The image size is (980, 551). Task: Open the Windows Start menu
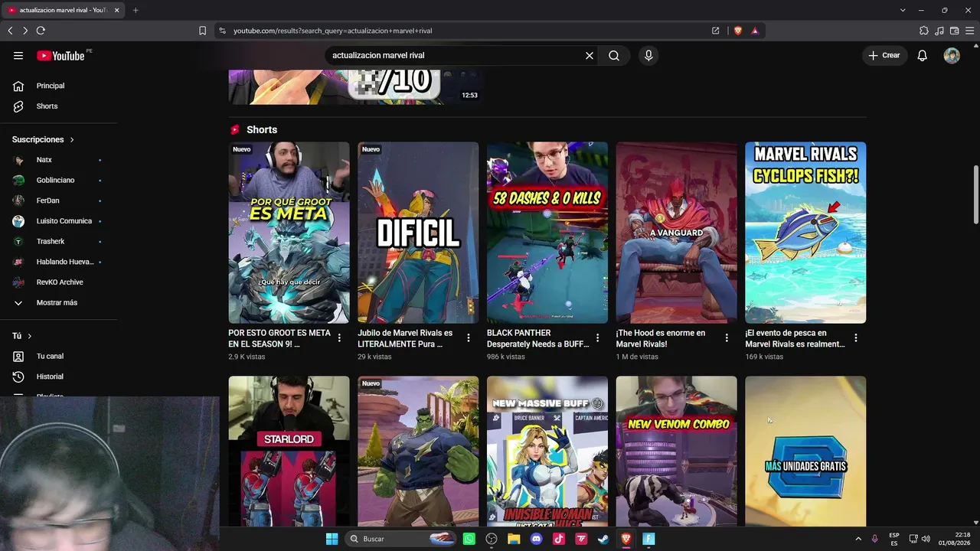(332, 539)
